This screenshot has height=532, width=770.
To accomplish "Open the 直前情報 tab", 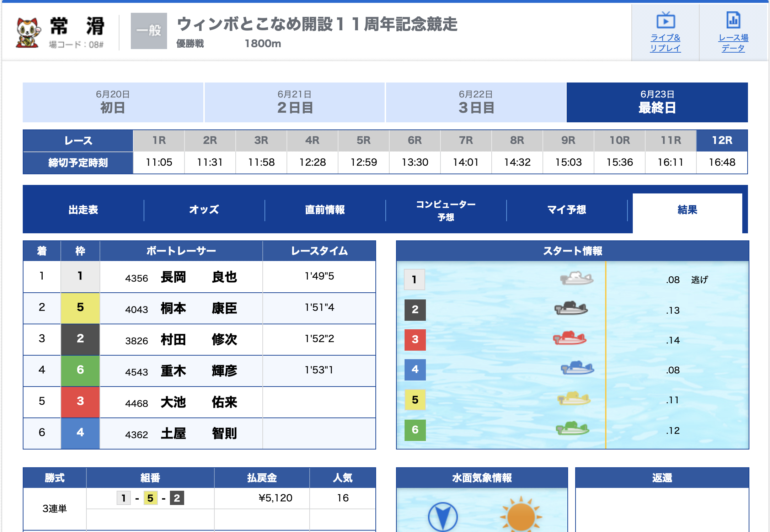I will coord(325,210).
